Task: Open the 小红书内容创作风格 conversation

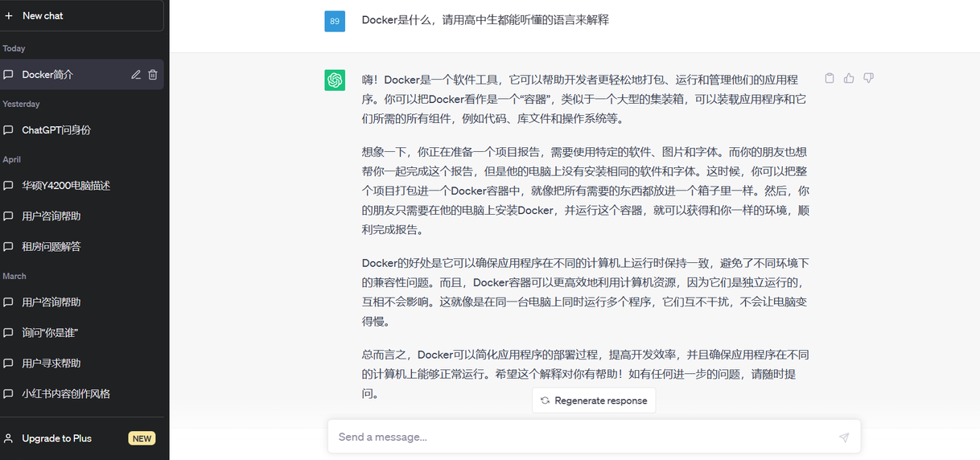Action: point(82,394)
